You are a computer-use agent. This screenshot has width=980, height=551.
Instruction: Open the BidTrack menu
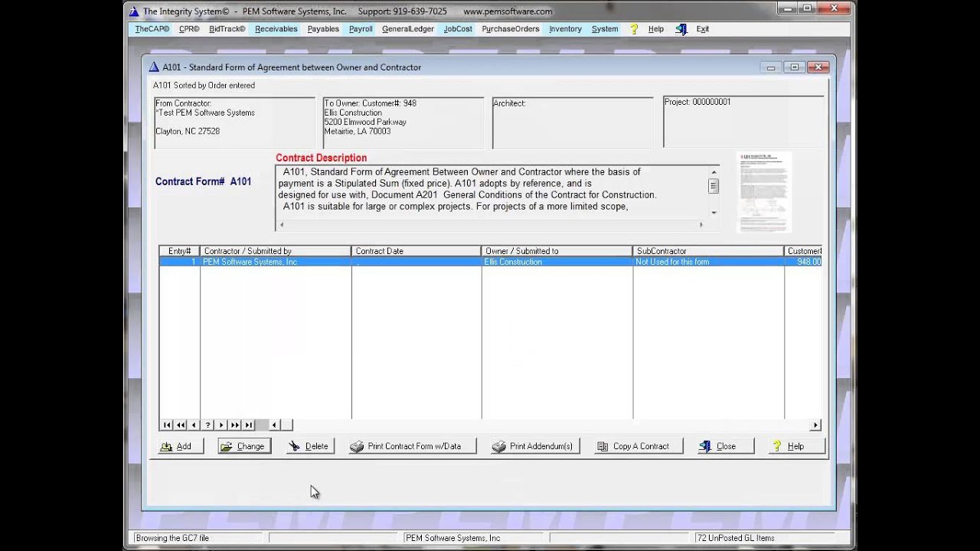[x=227, y=29]
